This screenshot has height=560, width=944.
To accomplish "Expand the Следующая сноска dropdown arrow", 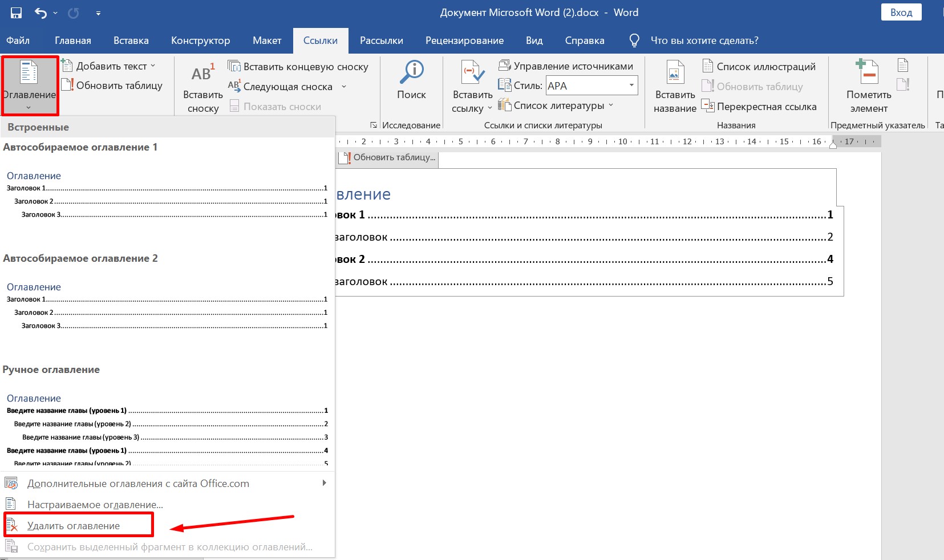I will click(344, 87).
